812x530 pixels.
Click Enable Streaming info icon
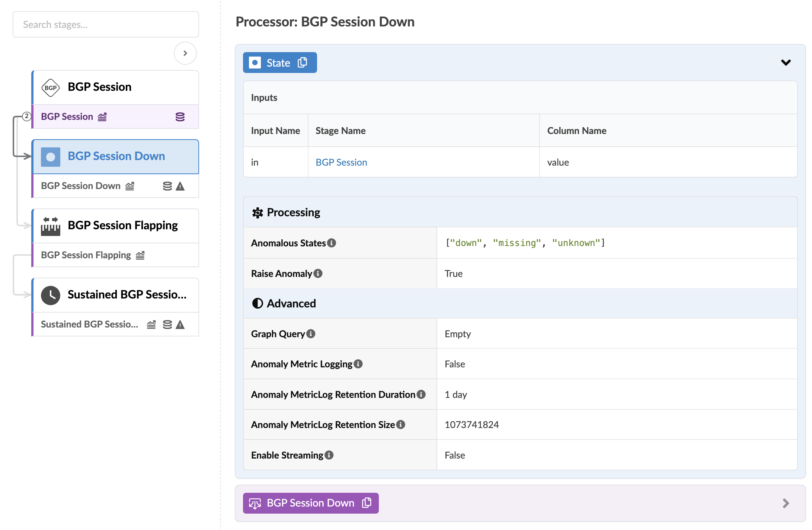point(329,455)
